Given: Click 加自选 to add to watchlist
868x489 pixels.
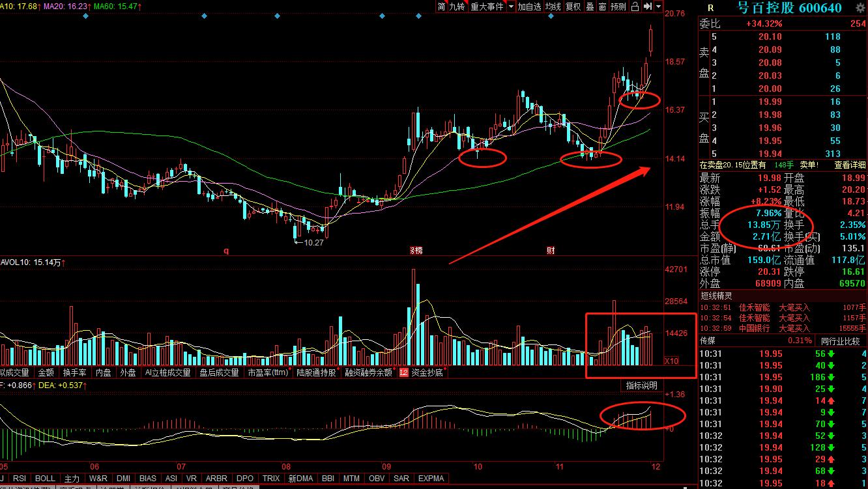Looking at the screenshot, I should coord(530,7).
